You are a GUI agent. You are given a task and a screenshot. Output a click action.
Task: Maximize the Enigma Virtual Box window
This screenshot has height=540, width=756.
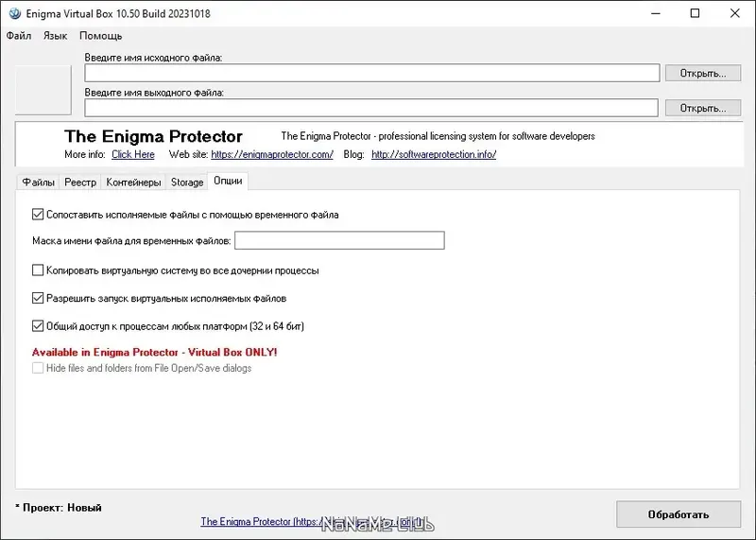point(695,13)
